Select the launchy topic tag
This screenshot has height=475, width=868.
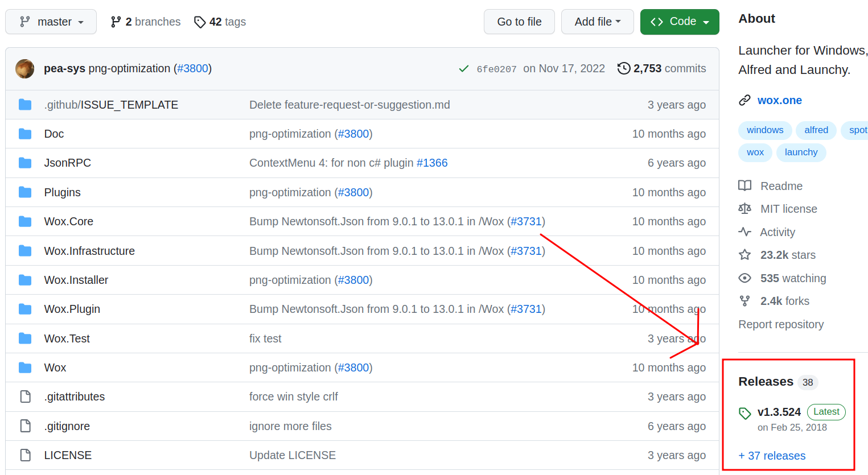pos(801,152)
